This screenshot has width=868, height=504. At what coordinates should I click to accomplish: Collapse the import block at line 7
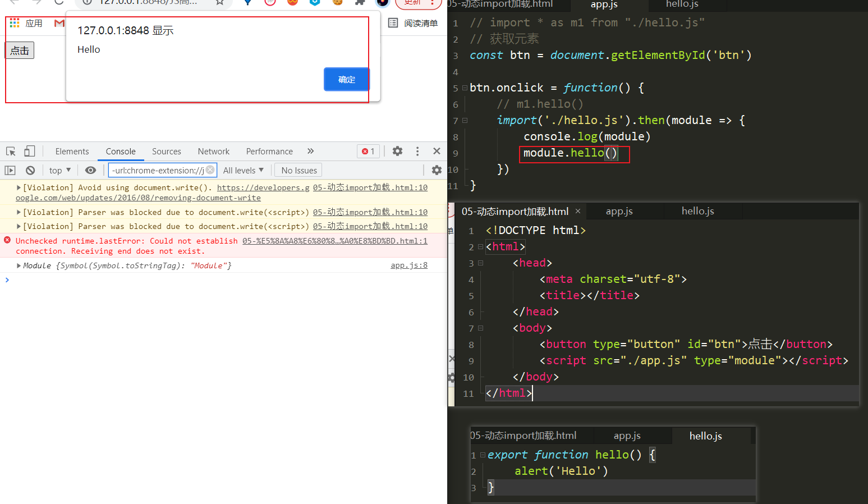point(465,121)
